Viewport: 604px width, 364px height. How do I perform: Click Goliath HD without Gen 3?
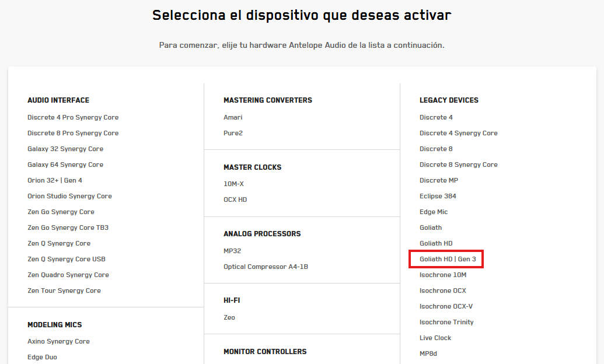pyautogui.click(x=436, y=243)
